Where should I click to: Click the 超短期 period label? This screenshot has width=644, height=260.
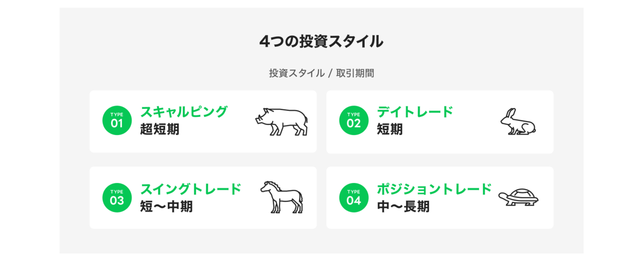159,129
